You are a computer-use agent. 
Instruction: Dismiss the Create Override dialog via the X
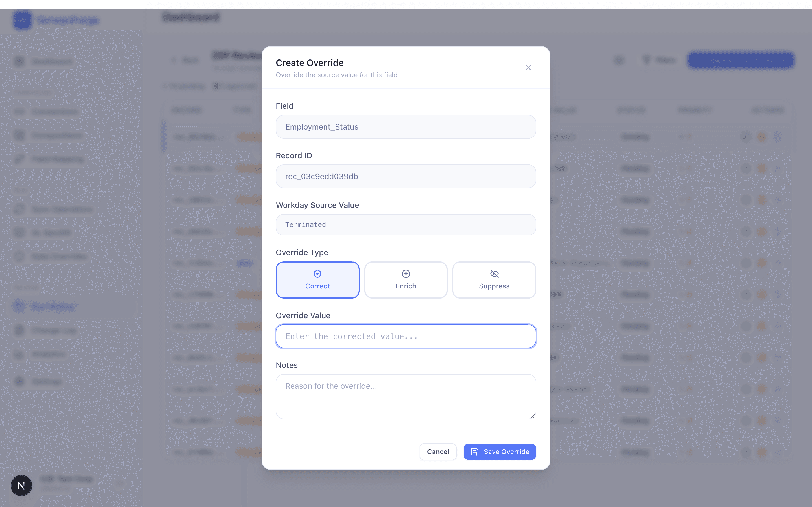click(x=528, y=67)
